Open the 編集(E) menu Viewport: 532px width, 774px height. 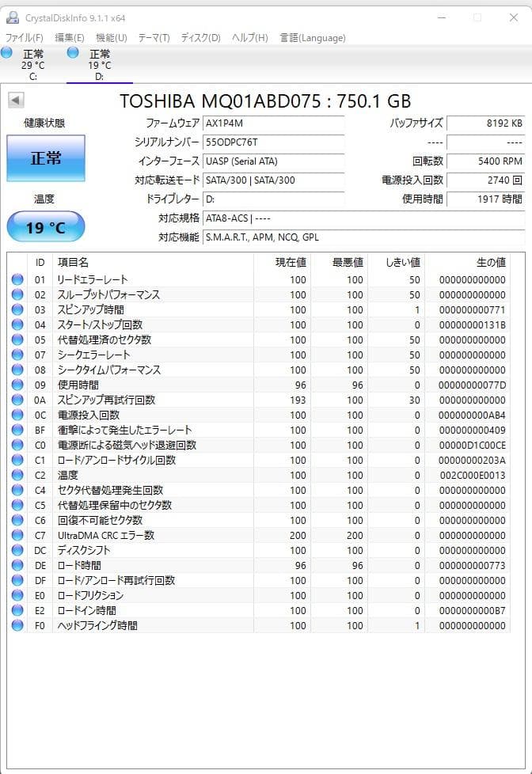click(69, 38)
